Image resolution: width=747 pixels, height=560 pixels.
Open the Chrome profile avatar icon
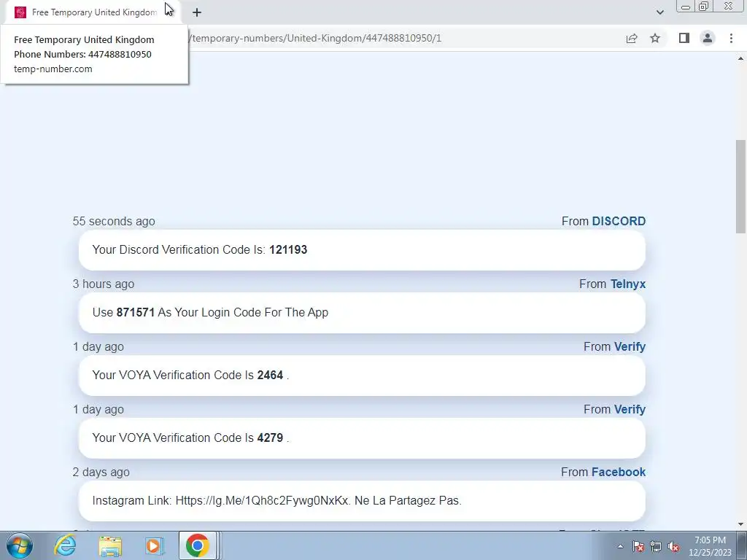coord(708,38)
